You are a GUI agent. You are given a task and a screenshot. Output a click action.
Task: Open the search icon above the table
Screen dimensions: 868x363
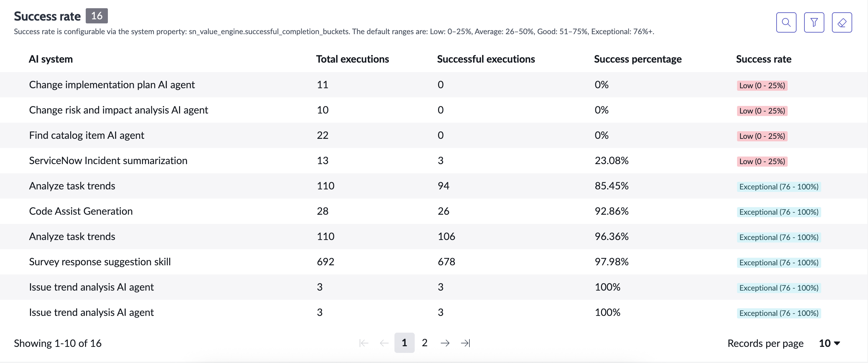pos(786,22)
